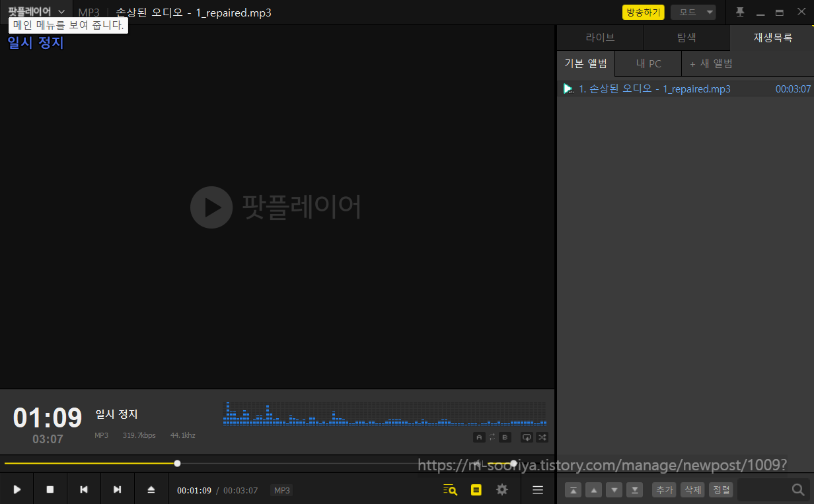Toggle repeat between A and B
Image resolution: width=814 pixels, height=504 pixels.
click(x=492, y=437)
